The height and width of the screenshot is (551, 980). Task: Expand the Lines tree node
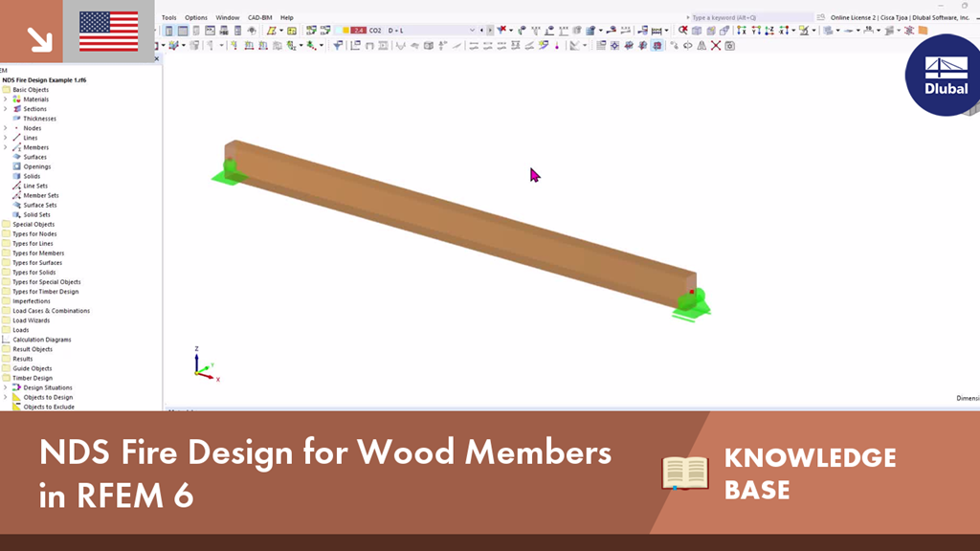6,138
